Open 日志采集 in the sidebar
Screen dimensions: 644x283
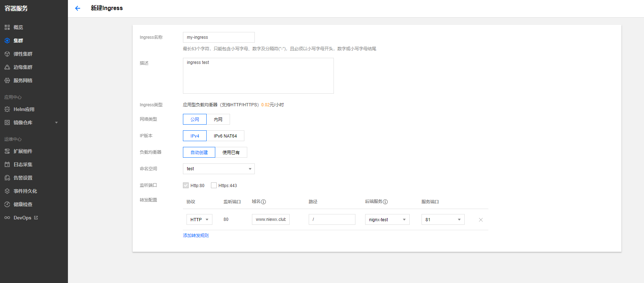click(23, 164)
